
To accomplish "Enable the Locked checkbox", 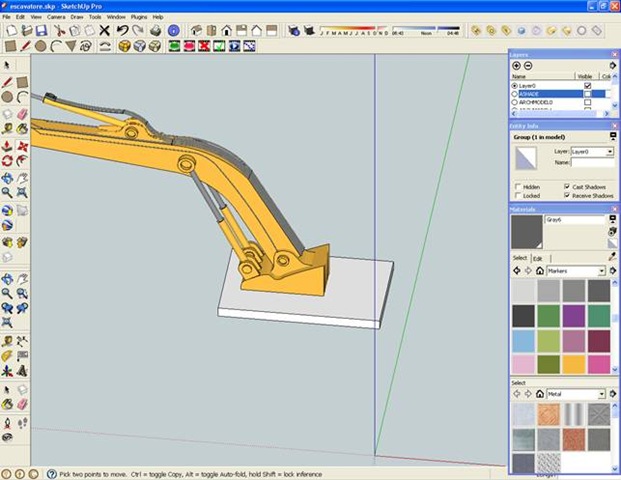I will click(518, 196).
